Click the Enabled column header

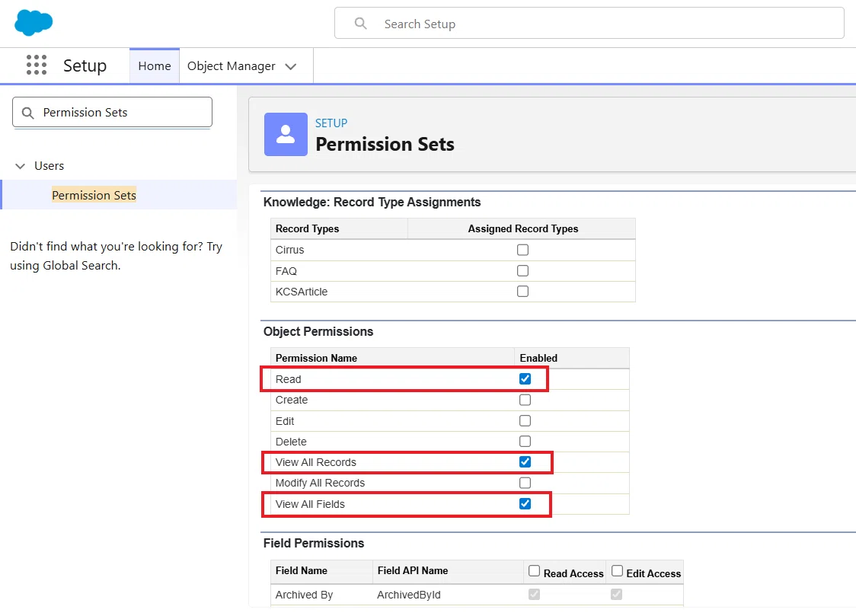[x=538, y=358]
